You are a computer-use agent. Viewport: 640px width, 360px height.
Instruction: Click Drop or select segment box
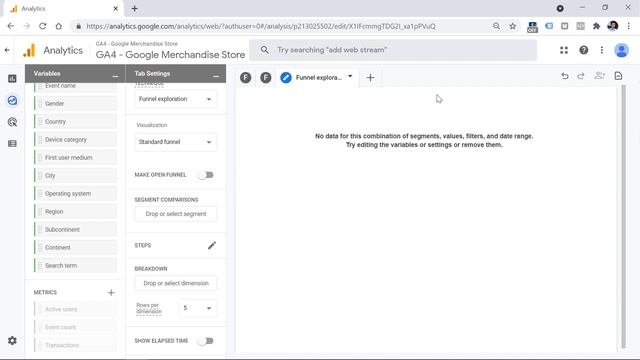point(176,214)
